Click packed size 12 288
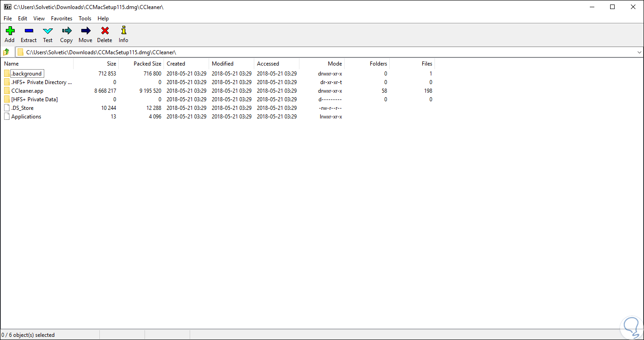644x340 pixels. pyautogui.click(x=154, y=108)
